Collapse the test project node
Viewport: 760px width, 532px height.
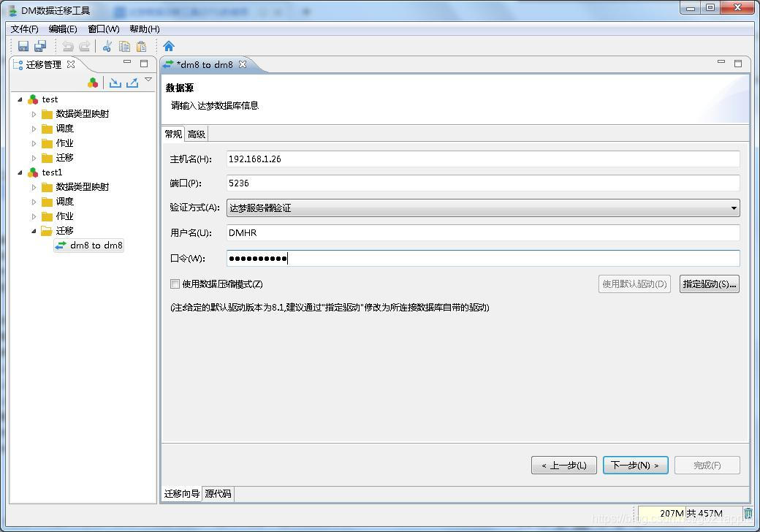[x=20, y=99]
